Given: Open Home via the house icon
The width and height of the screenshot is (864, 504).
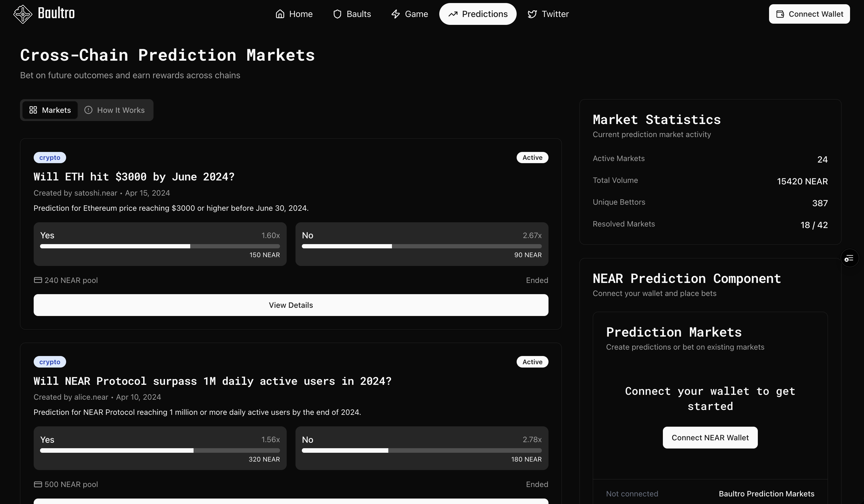Looking at the screenshot, I should coord(280,14).
